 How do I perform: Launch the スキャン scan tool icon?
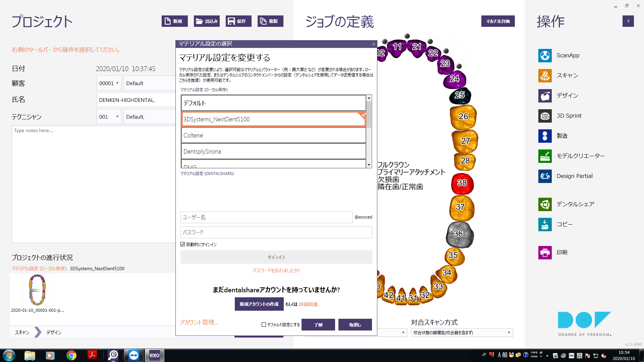click(545, 76)
